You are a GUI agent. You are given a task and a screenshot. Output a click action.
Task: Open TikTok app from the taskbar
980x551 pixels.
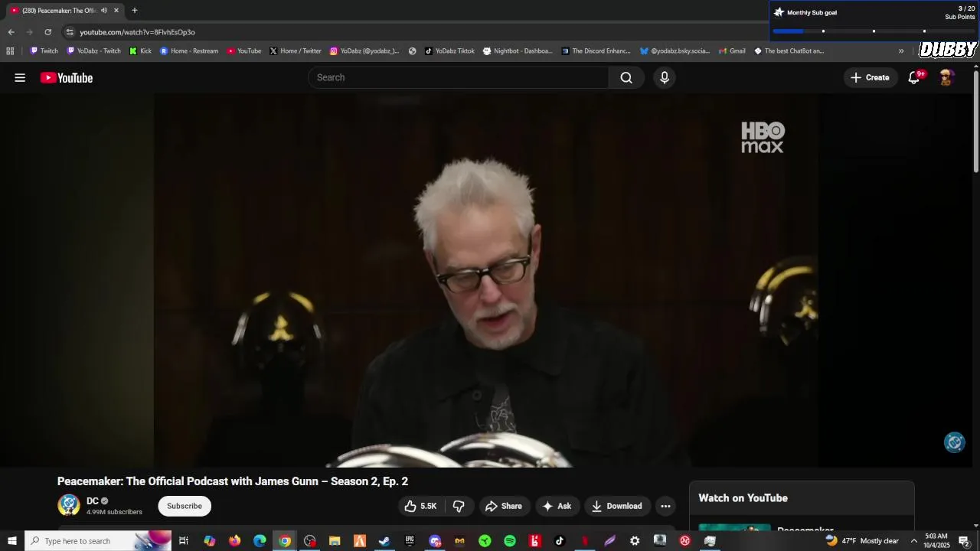pos(560,541)
